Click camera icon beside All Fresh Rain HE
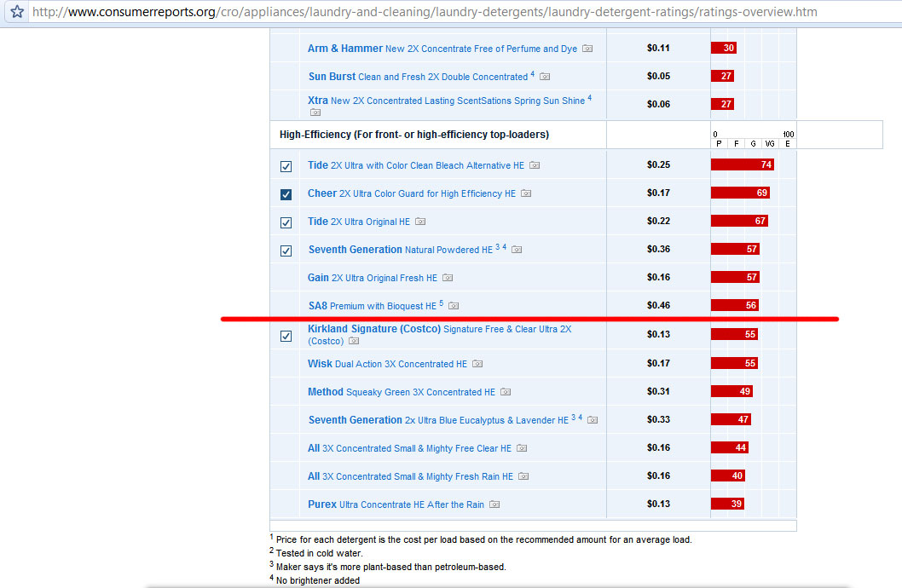Image resolution: width=902 pixels, height=588 pixels. click(523, 476)
